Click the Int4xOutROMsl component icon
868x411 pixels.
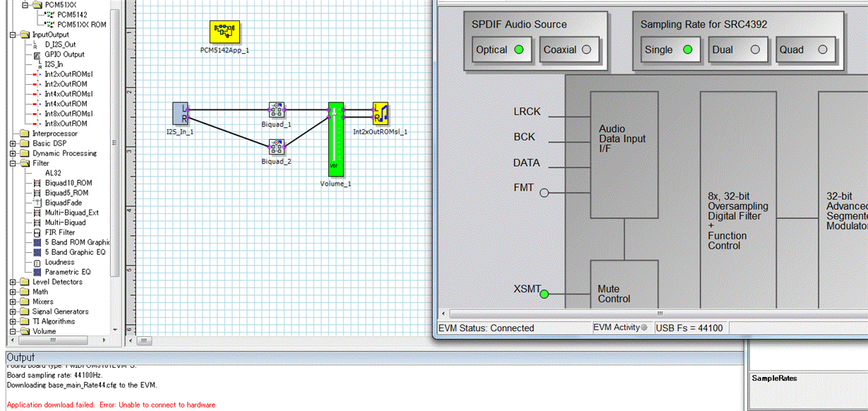coord(37,93)
